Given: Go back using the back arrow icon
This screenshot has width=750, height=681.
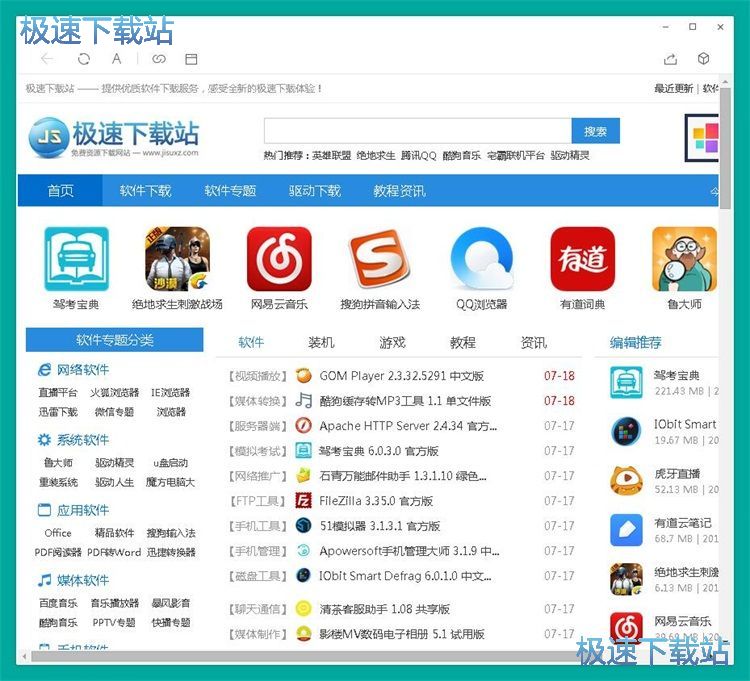Looking at the screenshot, I should coord(47,59).
